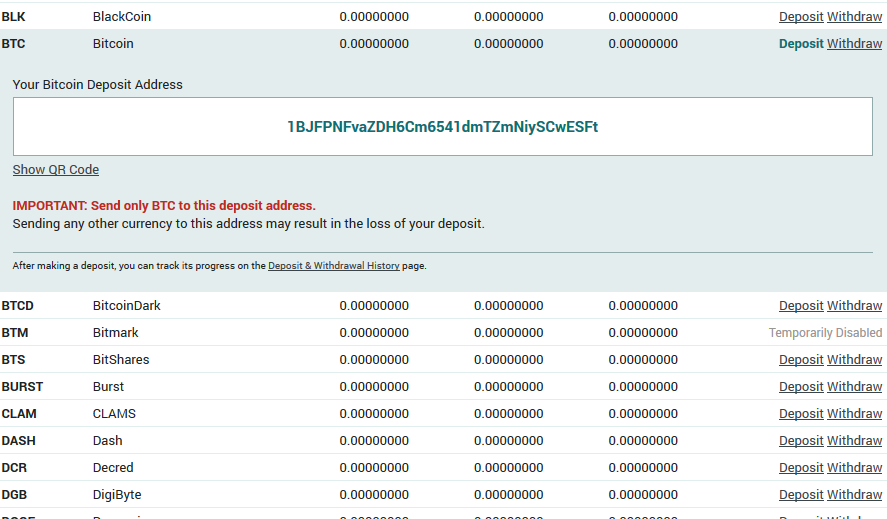Image resolution: width=887 pixels, height=519 pixels.
Task: Open Withdraw for Burst
Action: tap(854, 387)
